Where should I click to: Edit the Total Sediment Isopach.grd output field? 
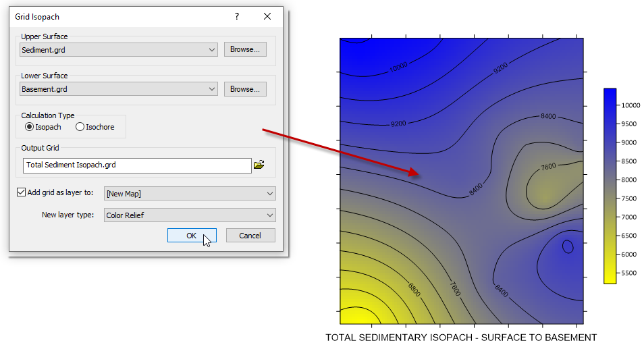pos(137,165)
